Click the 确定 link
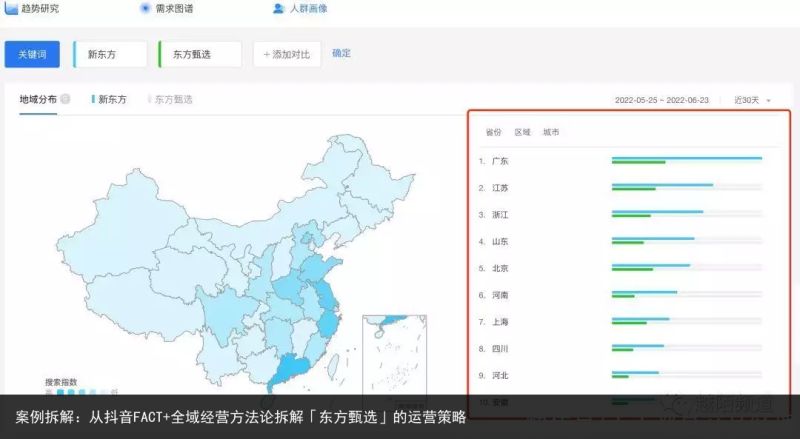Screen dimensions: 800x439 (341, 53)
